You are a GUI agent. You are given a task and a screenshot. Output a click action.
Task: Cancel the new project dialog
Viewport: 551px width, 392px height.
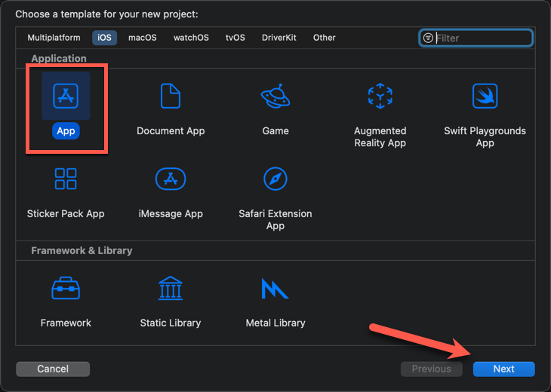pos(53,369)
